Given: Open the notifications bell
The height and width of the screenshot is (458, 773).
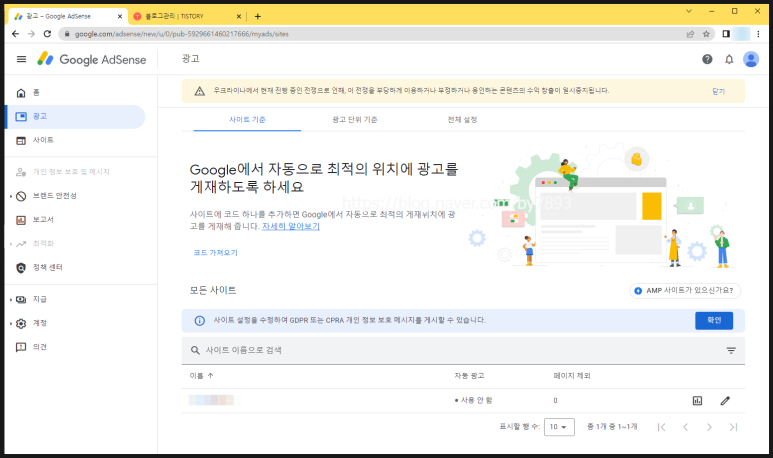Looking at the screenshot, I should coord(729,59).
